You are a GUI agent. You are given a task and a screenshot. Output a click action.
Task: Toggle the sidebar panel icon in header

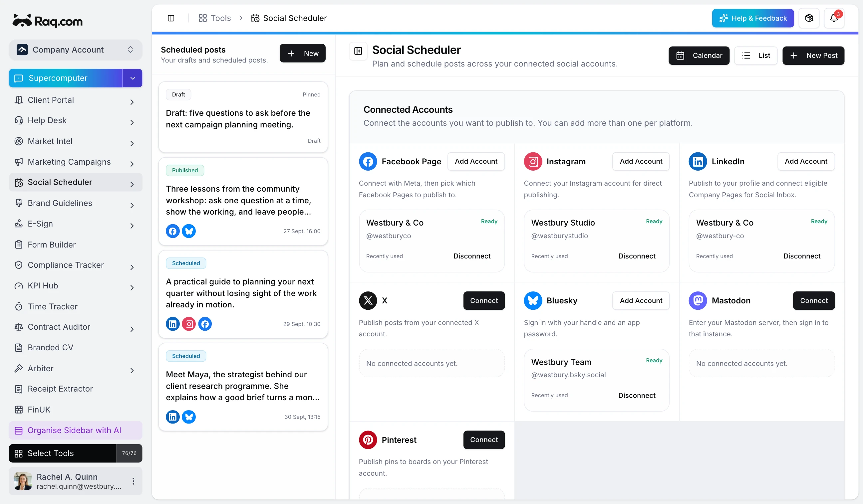click(171, 18)
